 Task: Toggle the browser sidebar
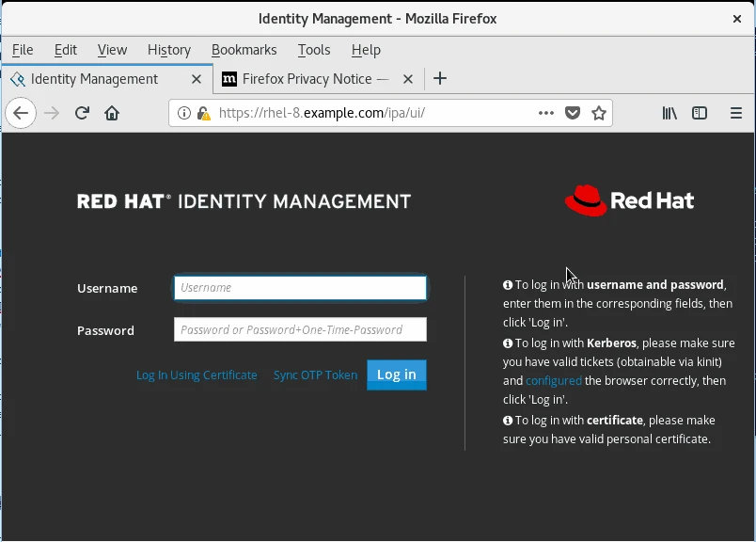pyautogui.click(x=700, y=113)
